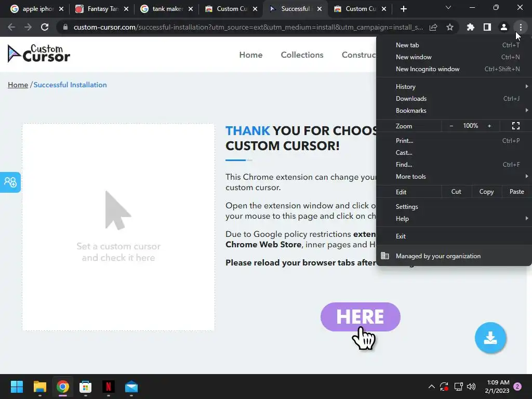The image size is (532, 399).
Task: Click Managed by your organization
Action: [454, 256]
